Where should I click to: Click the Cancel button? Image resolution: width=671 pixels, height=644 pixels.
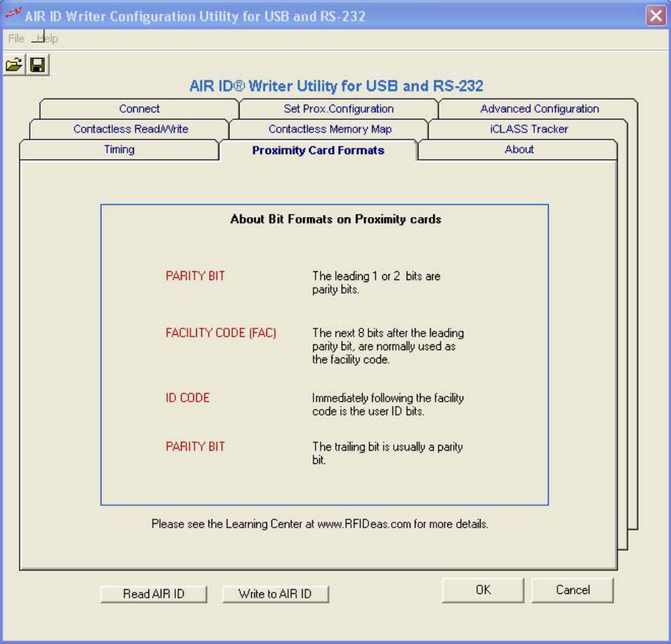(573, 590)
